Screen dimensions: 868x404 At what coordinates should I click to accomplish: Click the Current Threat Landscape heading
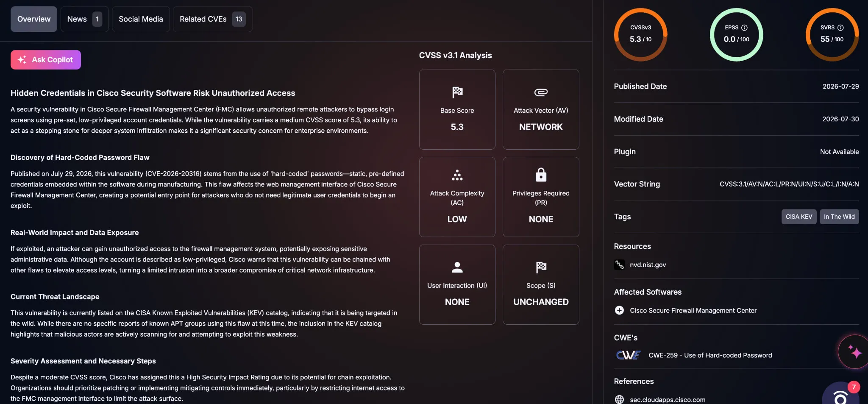[55, 297]
